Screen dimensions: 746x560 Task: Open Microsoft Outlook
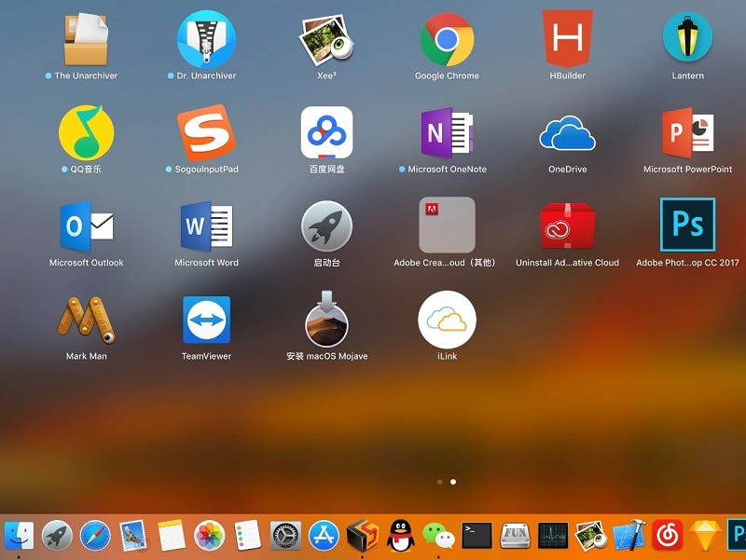(x=86, y=225)
